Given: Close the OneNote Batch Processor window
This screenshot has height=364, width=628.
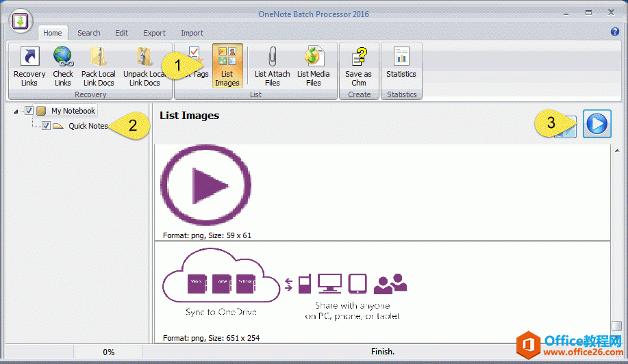Looking at the screenshot, I should [x=611, y=12].
